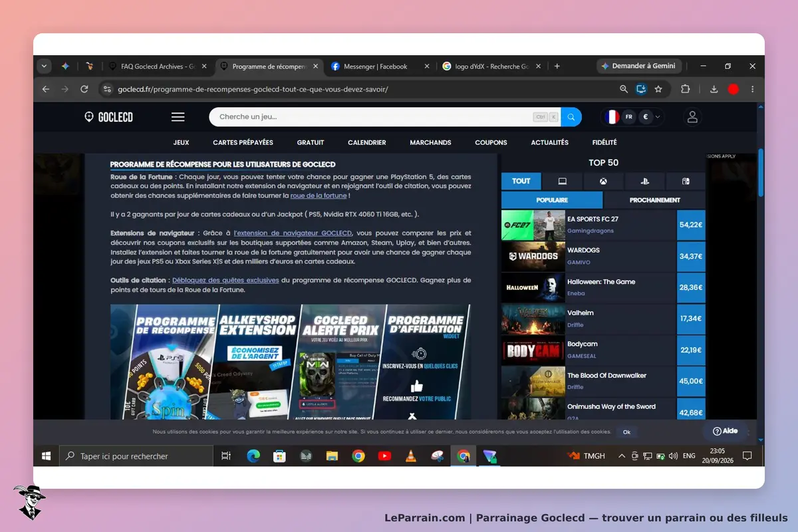This screenshot has height=532, width=798.
Task: Filter Top 50 by Nintendo Switch platform
Action: point(686,181)
